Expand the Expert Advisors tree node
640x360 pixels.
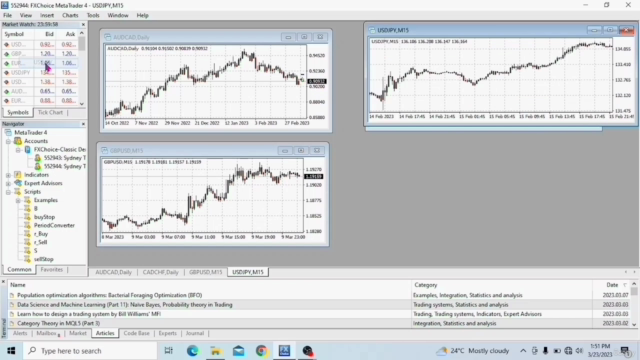(x=8, y=184)
